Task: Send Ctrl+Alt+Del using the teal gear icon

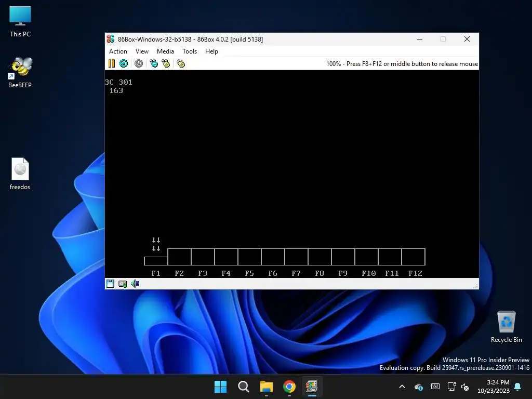Action: [154, 63]
